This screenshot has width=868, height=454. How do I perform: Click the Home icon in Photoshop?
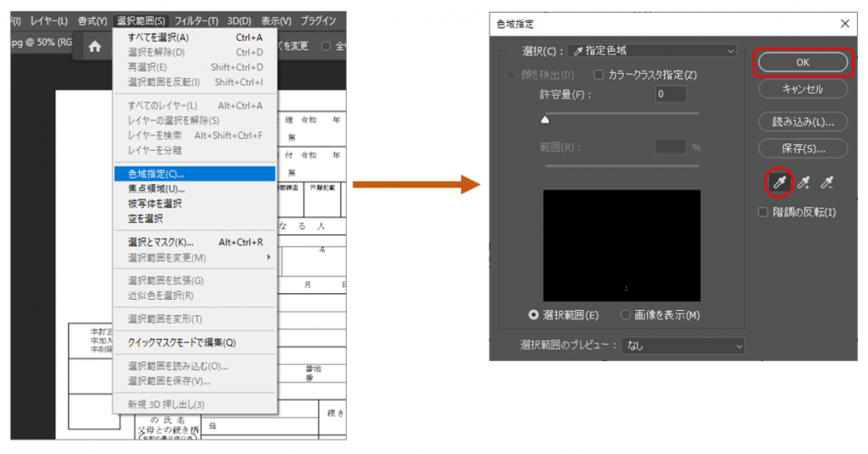95,47
